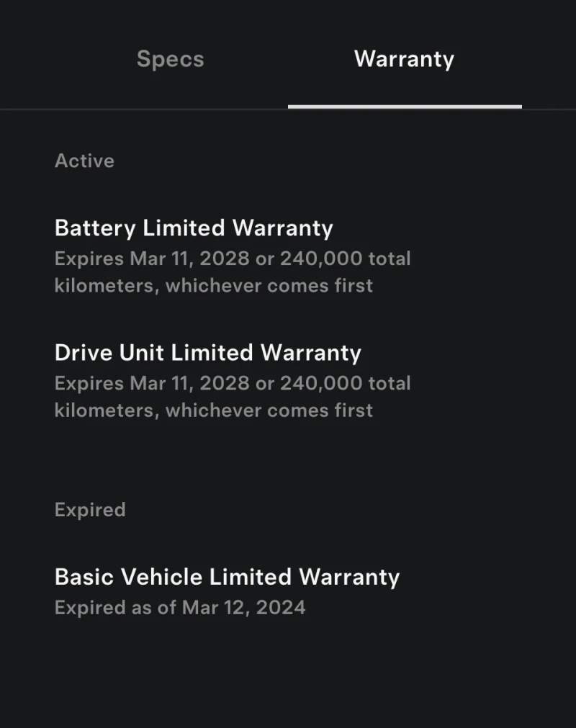
Task: Click the Basic Vehicle Limited Warranty heading
Action: [x=227, y=576]
